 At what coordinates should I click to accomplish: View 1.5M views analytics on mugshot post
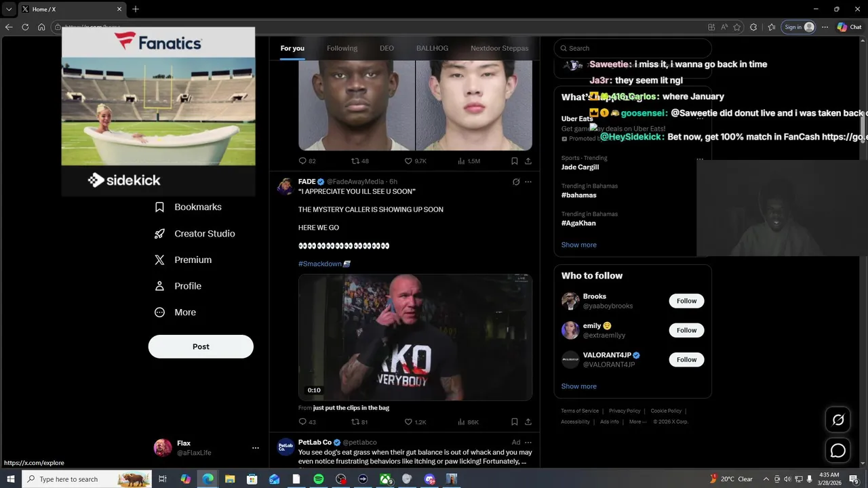[x=469, y=161]
